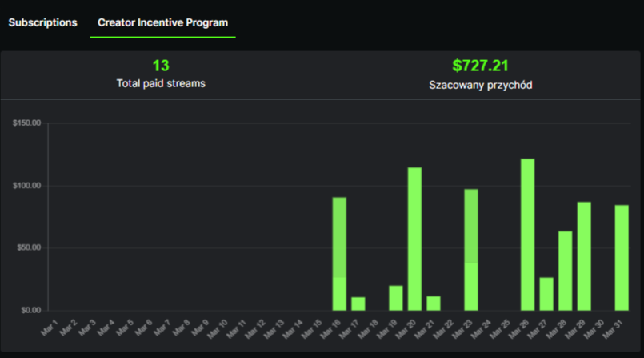Click the Mar 1 x-axis date label
The width and height of the screenshot is (644, 358).
coord(49,328)
